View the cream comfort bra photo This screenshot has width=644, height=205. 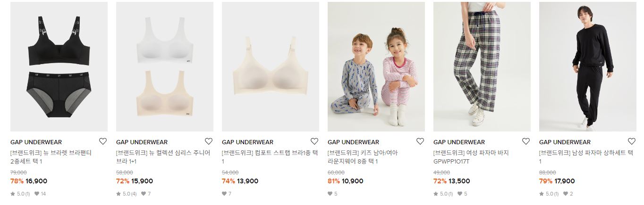271,66
